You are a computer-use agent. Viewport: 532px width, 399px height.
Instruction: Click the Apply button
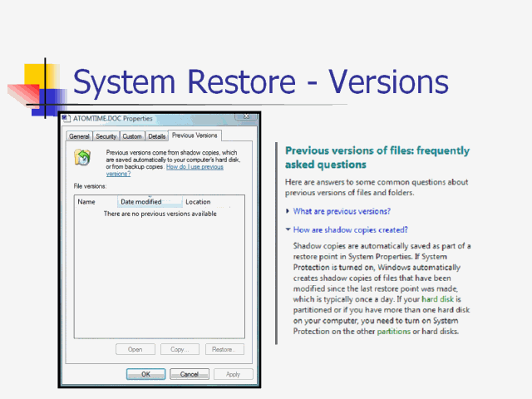233,374
